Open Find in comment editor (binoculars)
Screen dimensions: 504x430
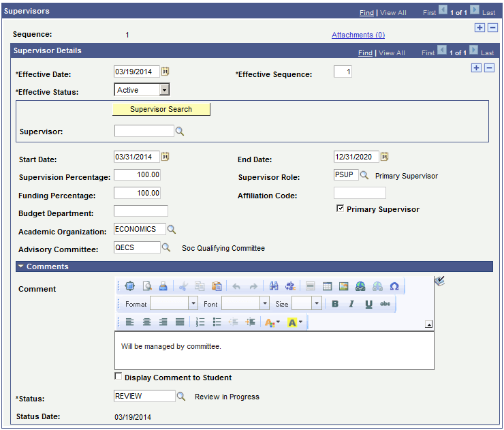(274, 286)
